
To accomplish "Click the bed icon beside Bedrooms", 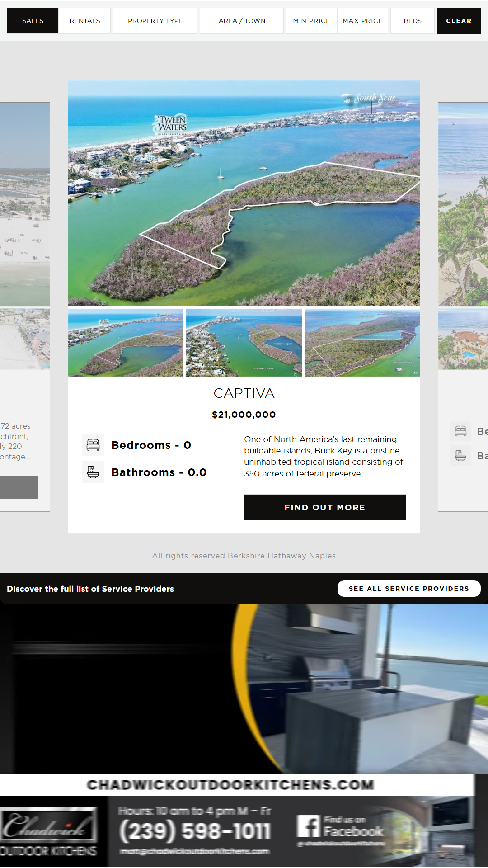I will (x=93, y=445).
